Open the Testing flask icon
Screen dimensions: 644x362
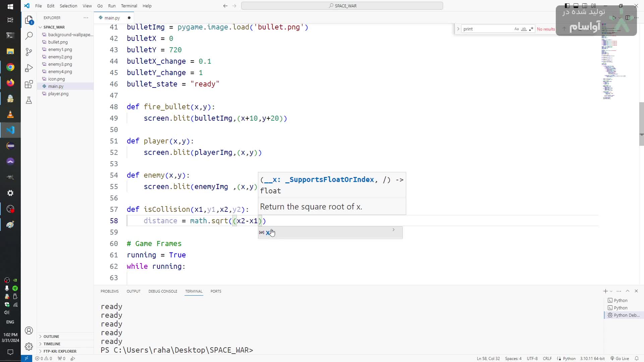click(29, 100)
